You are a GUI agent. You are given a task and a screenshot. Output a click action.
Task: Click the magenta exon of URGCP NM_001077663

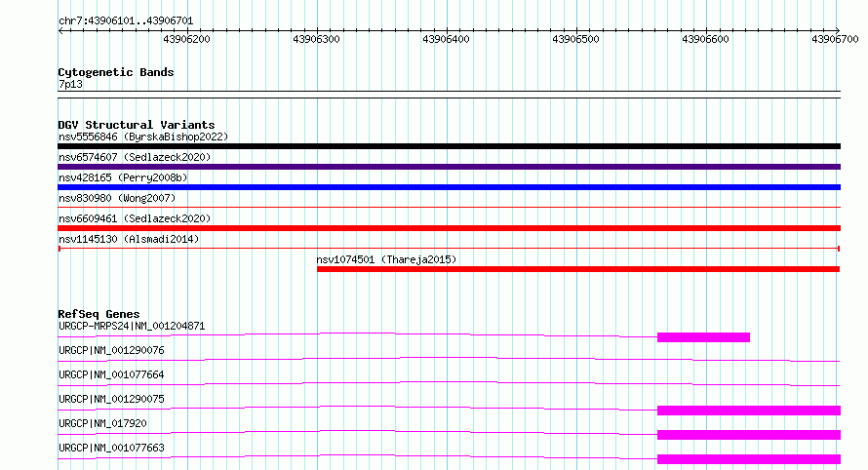[x=749, y=459]
